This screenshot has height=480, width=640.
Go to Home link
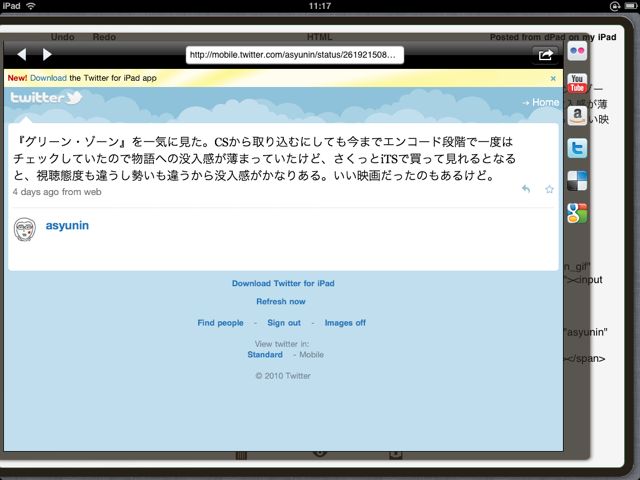[541, 102]
